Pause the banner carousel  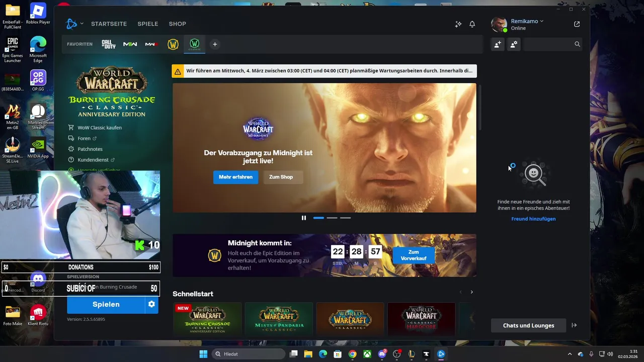click(x=304, y=218)
